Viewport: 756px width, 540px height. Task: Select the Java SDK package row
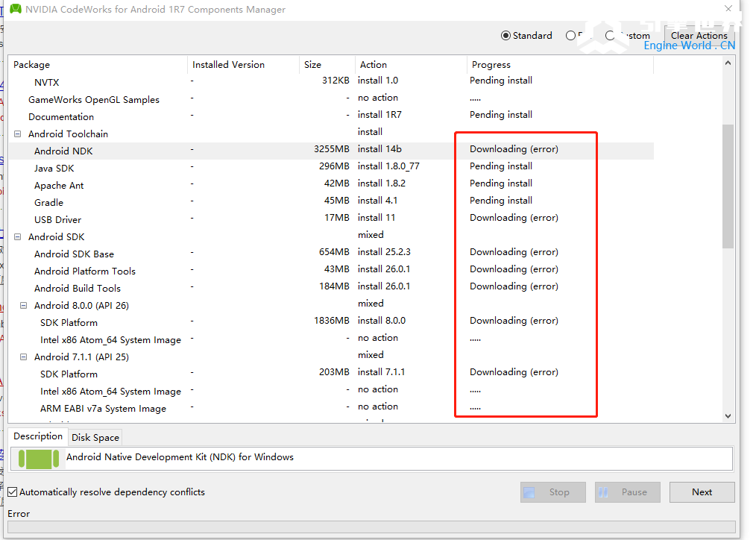point(331,169)
